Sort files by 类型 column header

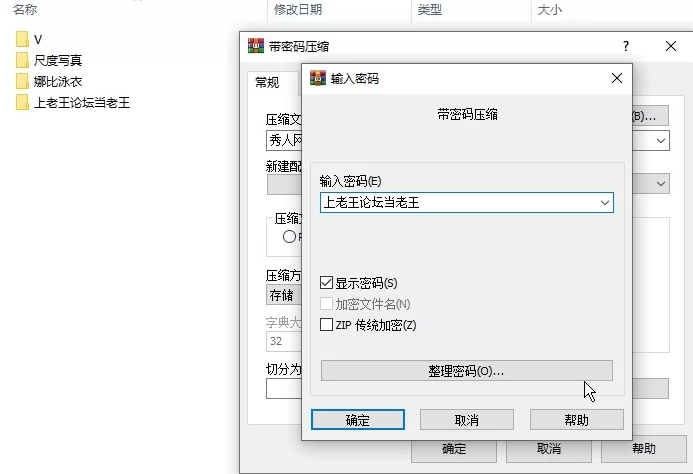[429, 9]
